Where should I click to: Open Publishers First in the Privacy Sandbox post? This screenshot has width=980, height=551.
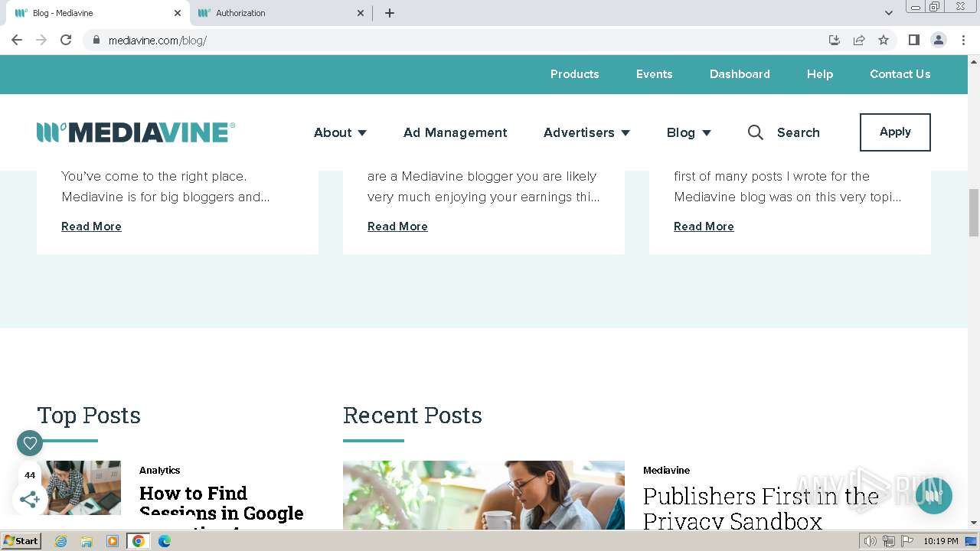(761, 508)
